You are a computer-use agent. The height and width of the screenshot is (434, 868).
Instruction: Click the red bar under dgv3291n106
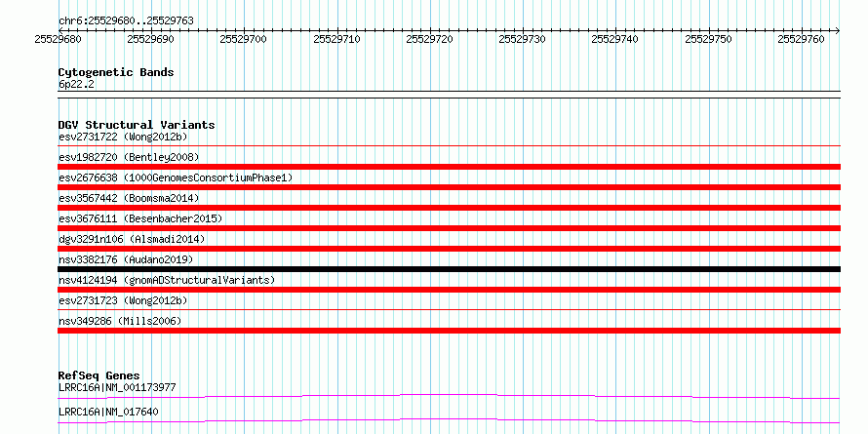click(x=449, y=249)
